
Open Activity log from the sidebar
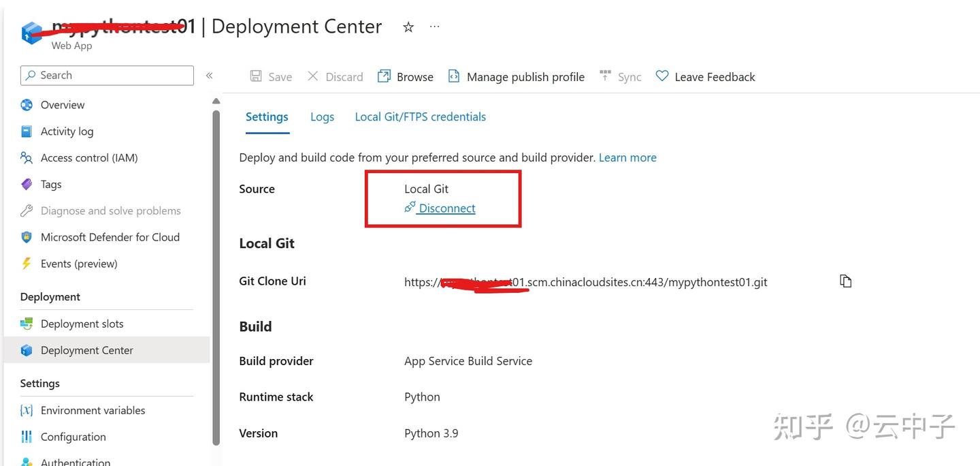pos(67,131)
